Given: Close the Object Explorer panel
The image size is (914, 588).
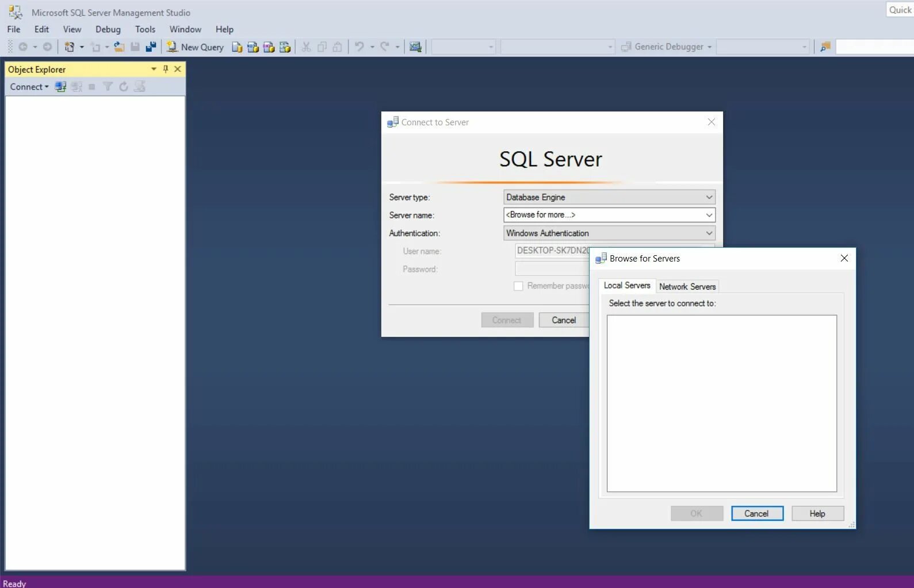Looking at the screenshot, I should click(178, 69).
